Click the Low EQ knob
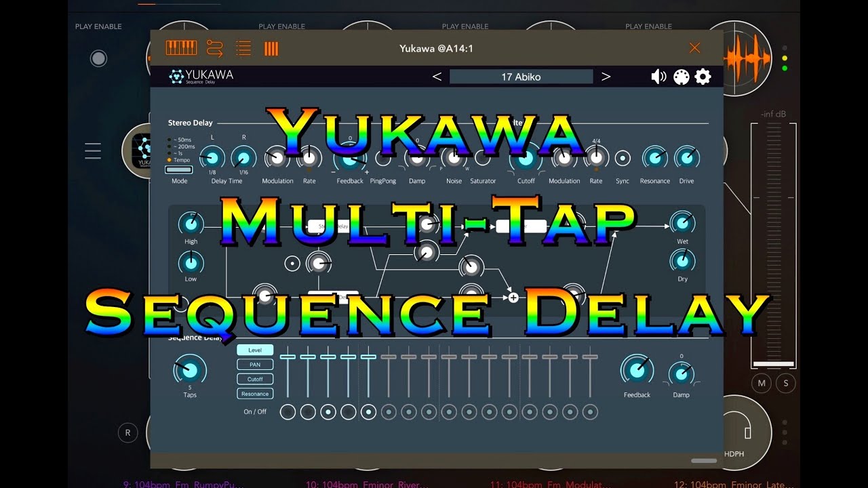The width and height of the screenshot is (868, 488). 191,262
